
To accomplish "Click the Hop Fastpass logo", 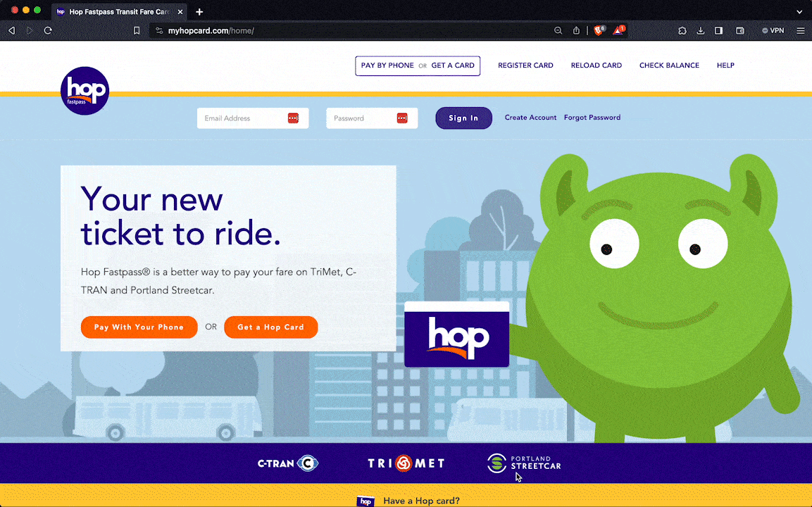I will [85, 90].
